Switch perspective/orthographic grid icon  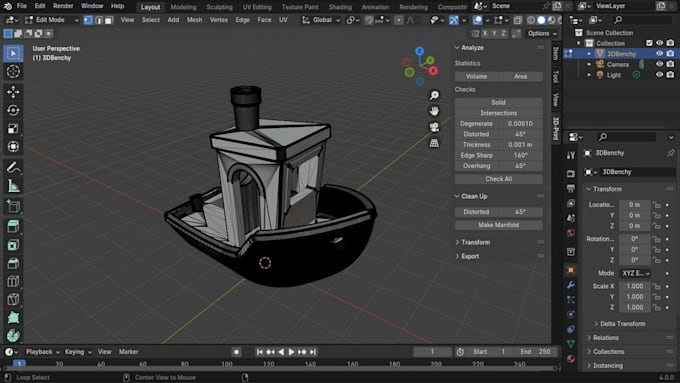coord(434,143)
